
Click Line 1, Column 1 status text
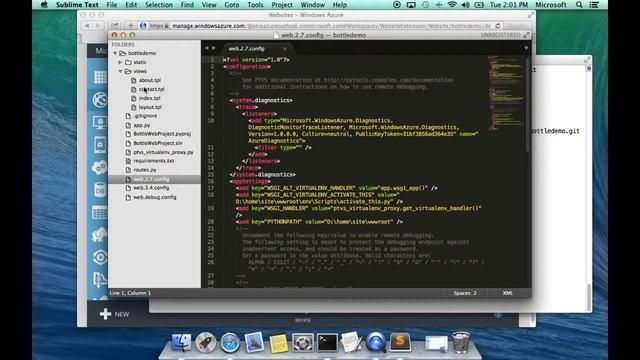tap(130, 293)
